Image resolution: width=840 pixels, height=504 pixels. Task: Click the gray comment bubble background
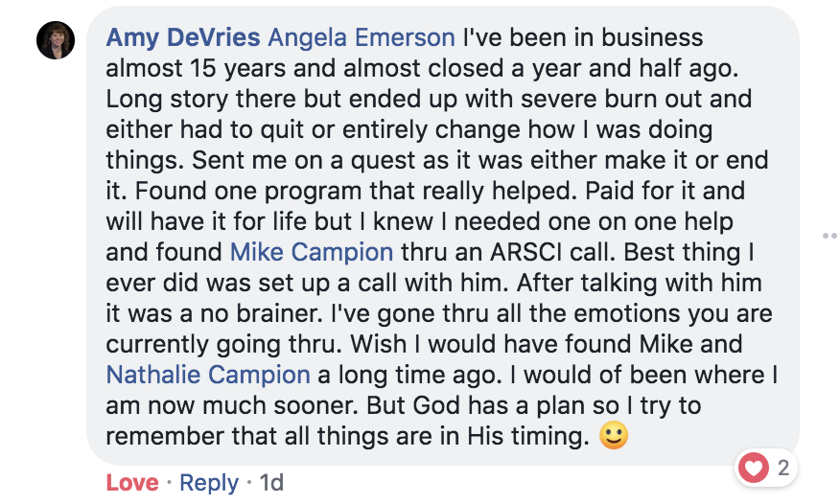443,236
